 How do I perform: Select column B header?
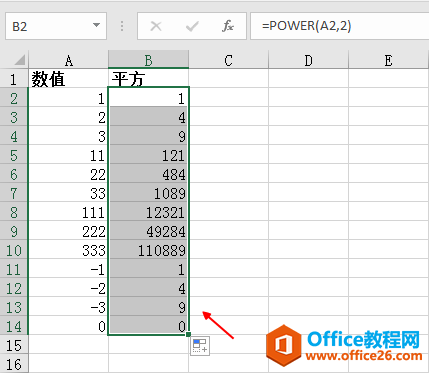click(149, 60)
